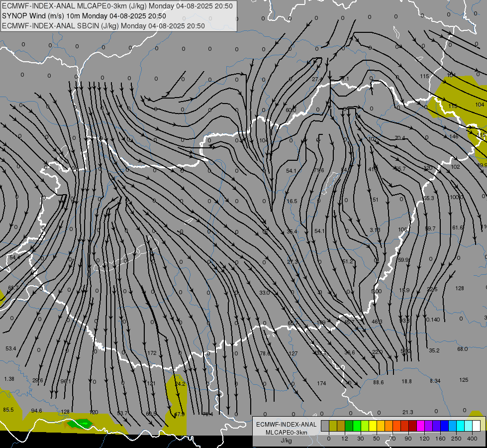Click the ECMWF SBCIN title line
The height and width of the screenshot is (448, 487).
pos(103,26)
